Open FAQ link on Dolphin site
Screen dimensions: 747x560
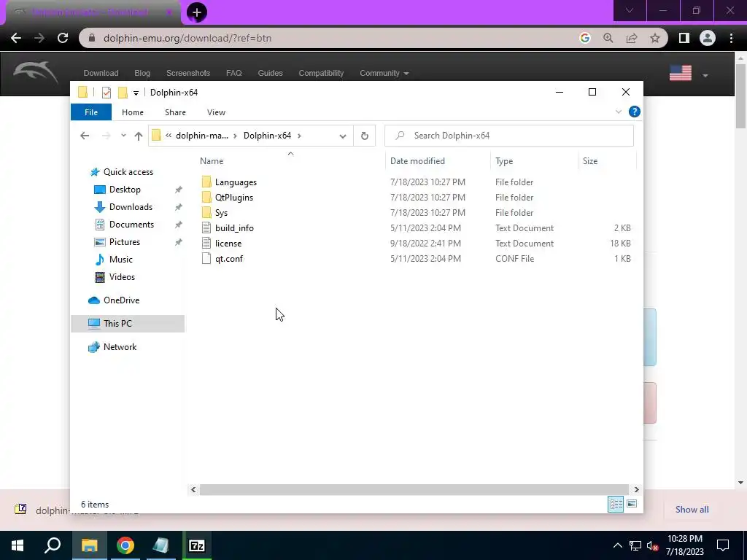click(x=234, y=74)
